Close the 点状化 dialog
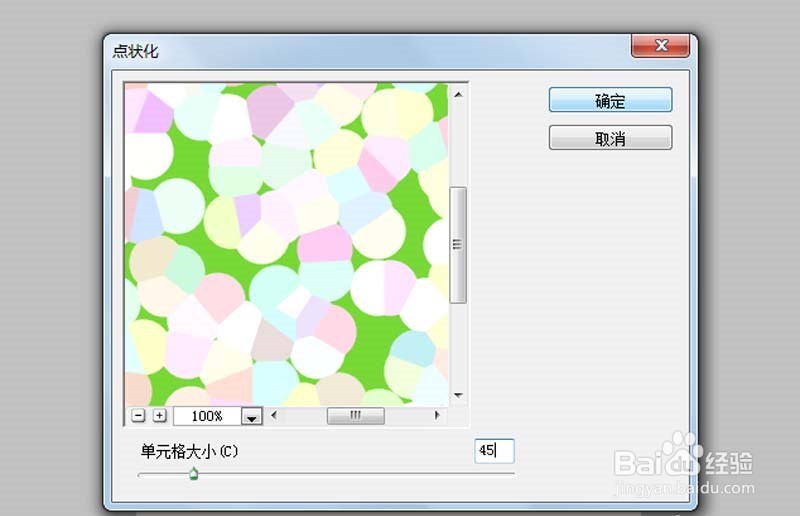The height and width of the screenshot is (516, 800). coord(661,45)
